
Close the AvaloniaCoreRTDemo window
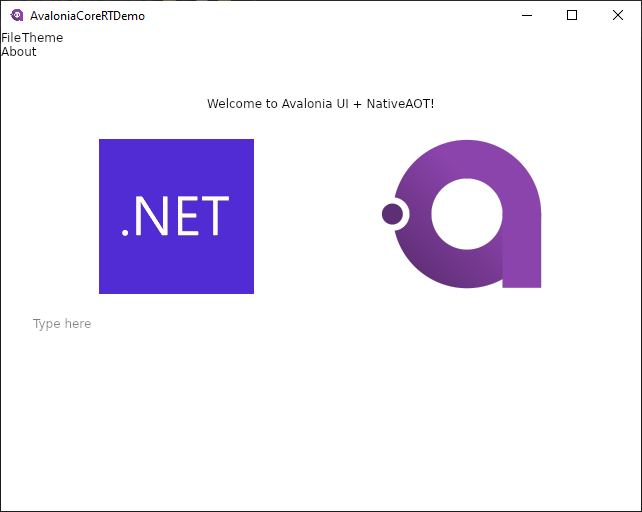(618, 16)
